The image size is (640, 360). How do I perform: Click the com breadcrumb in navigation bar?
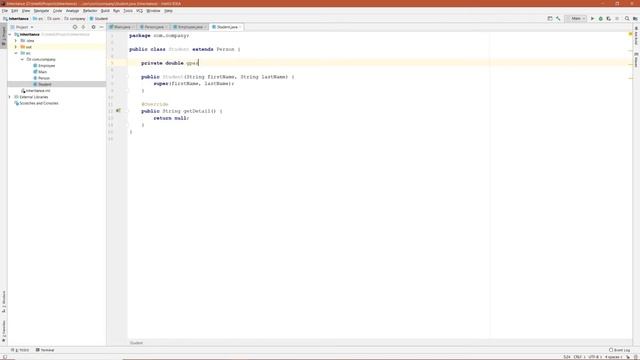pos(53,19)
